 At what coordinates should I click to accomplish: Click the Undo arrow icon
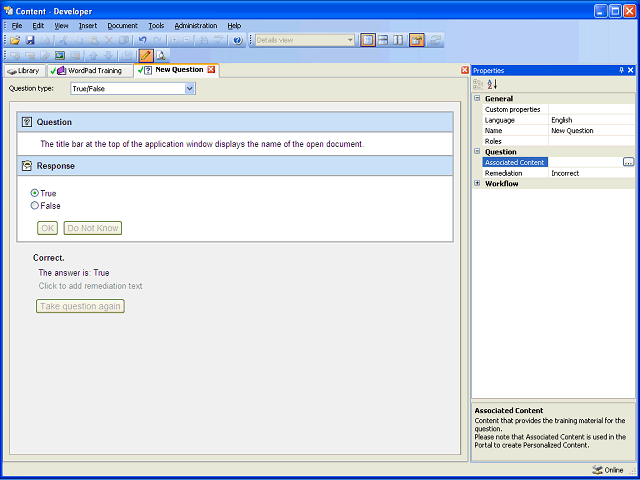tap(142, 40)
